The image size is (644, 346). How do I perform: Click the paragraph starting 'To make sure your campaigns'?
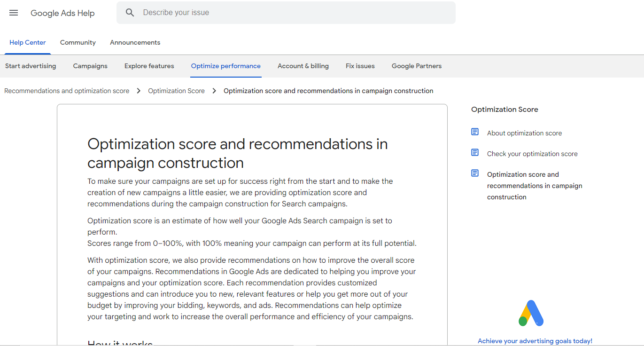240,193
